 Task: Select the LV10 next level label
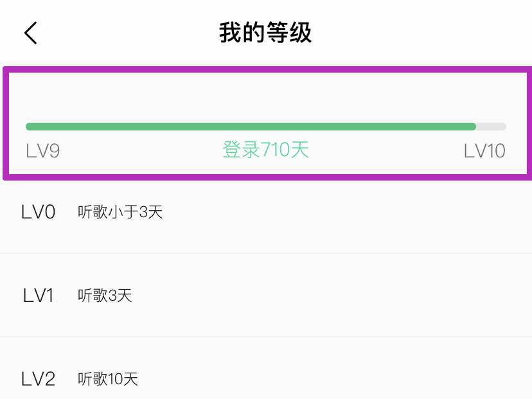point(484,151)
